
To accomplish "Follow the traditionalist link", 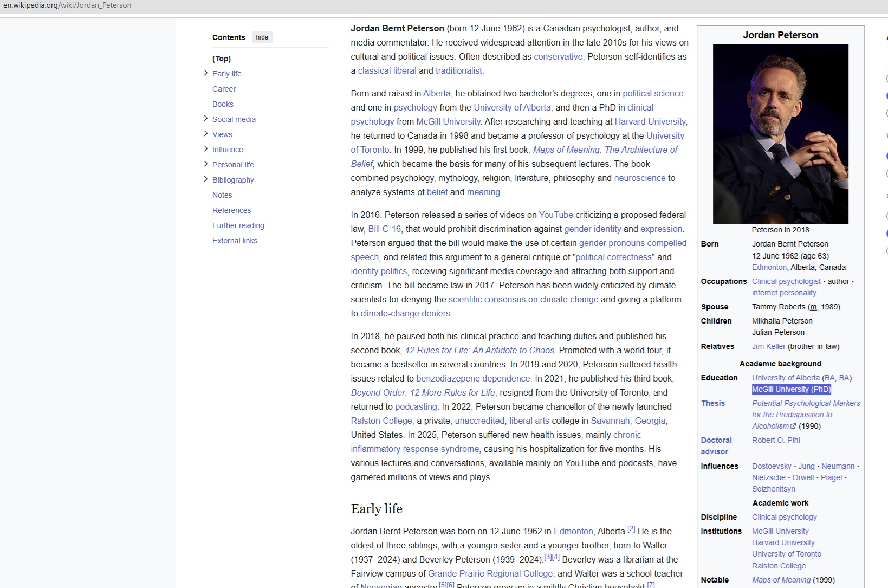I will click(458, 70).
